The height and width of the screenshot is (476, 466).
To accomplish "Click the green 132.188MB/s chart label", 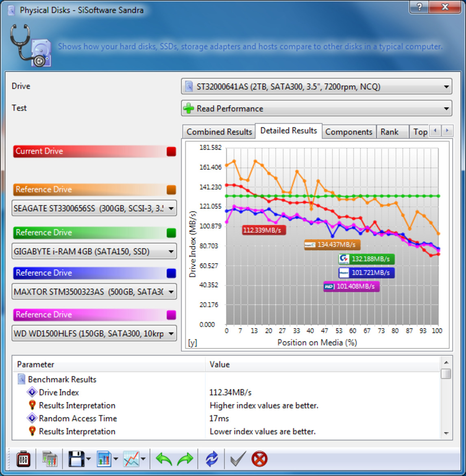I will (366, 259).
